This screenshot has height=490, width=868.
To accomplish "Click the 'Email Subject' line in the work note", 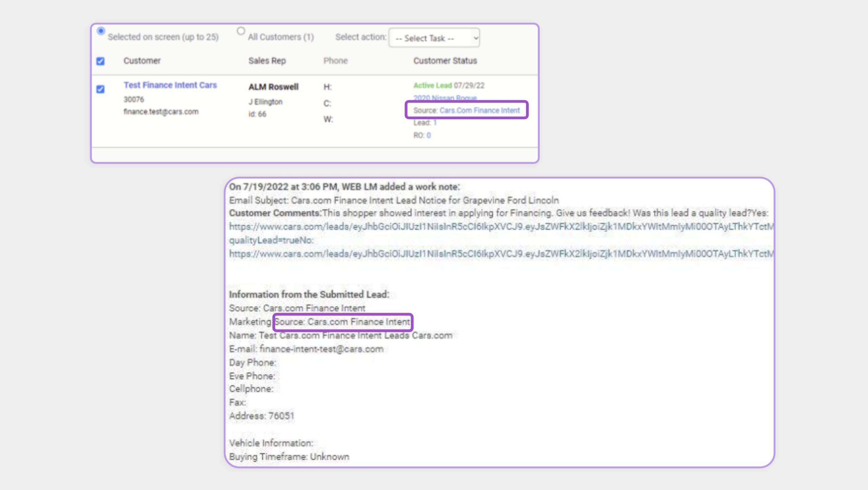I will (x=394, y=200).
